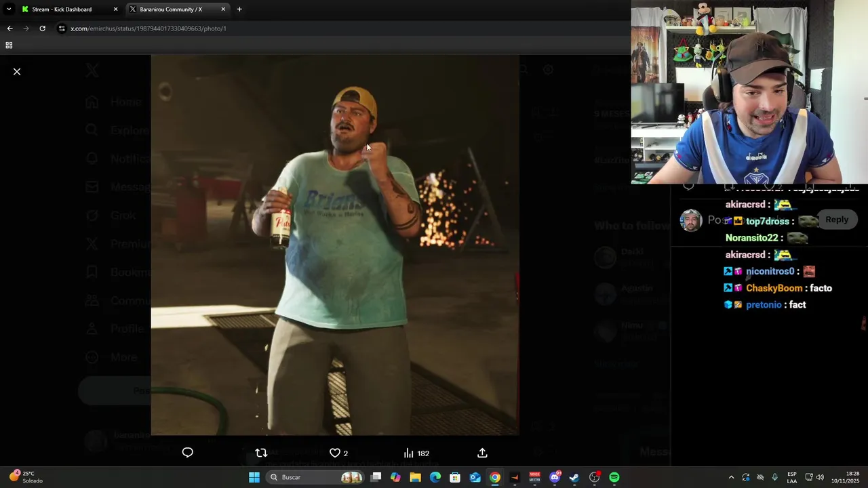Viewport: 868px width, 488px height.
Task: Click the Google Chrome taskbar icon
Action: coord(495,477)
